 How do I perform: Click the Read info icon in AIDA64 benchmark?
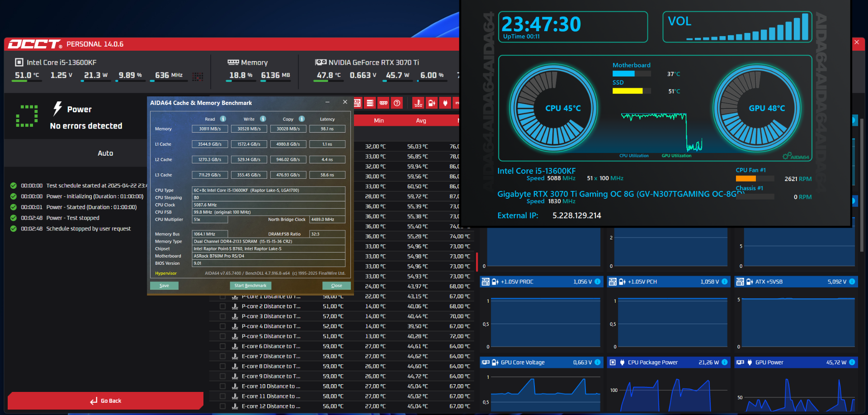223,119
